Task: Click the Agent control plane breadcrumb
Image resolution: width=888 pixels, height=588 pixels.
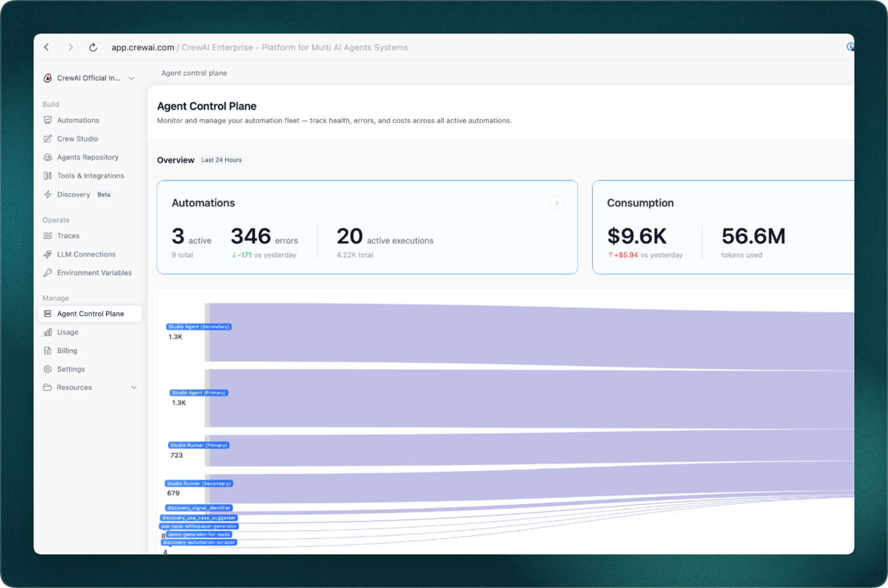Action: [194, 73]
